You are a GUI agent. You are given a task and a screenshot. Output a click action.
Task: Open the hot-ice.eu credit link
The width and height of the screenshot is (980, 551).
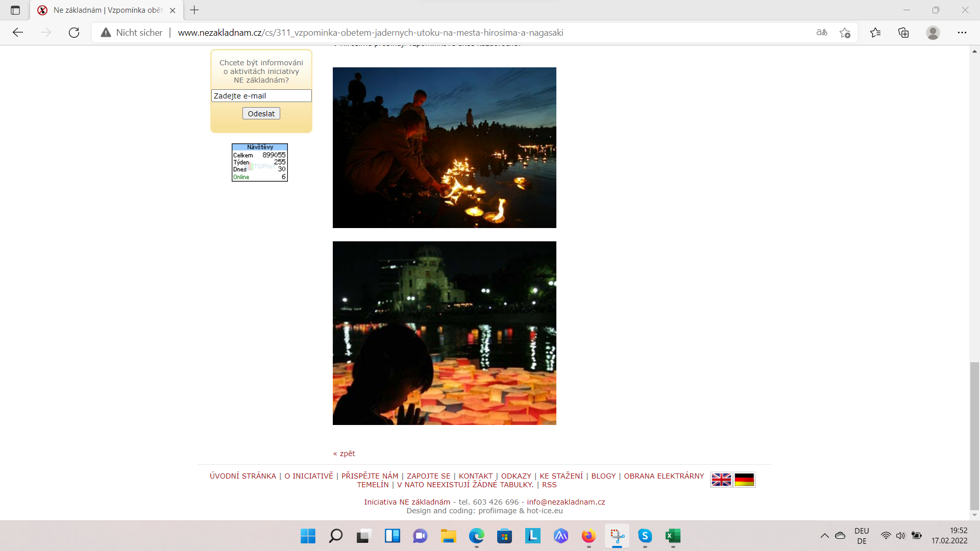pos(545,511)
